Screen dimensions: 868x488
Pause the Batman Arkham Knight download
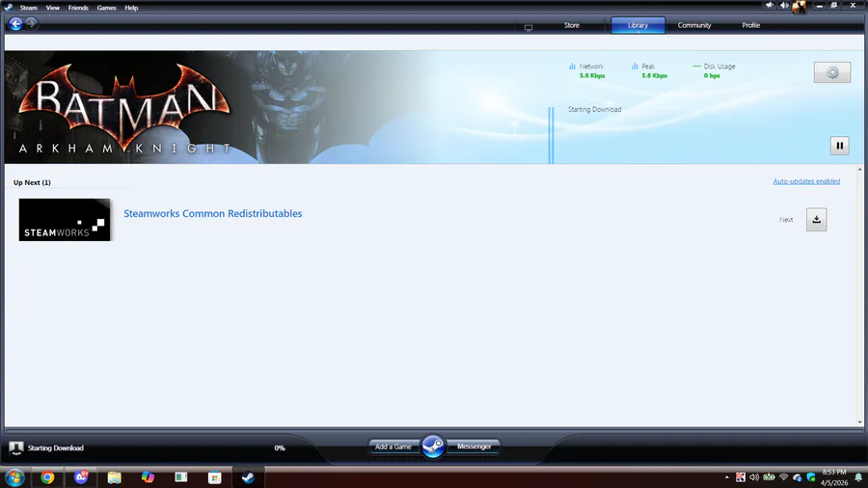[840, 146]
